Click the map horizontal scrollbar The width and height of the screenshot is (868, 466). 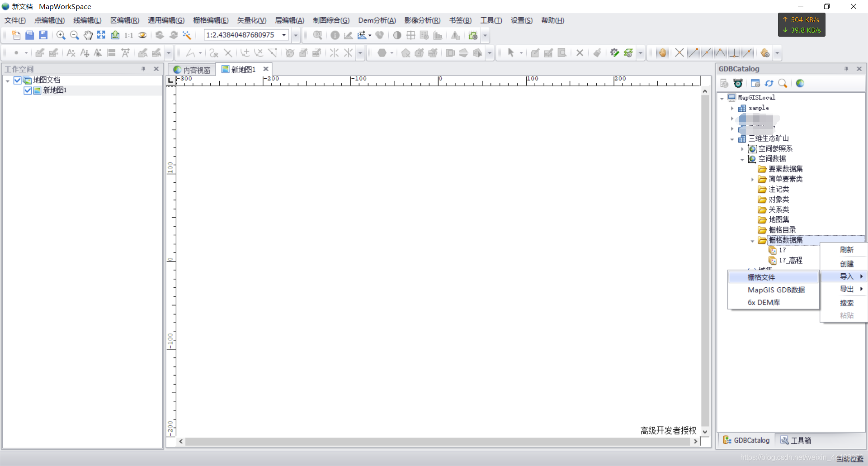pyautogui.click(x=438, y=441)
